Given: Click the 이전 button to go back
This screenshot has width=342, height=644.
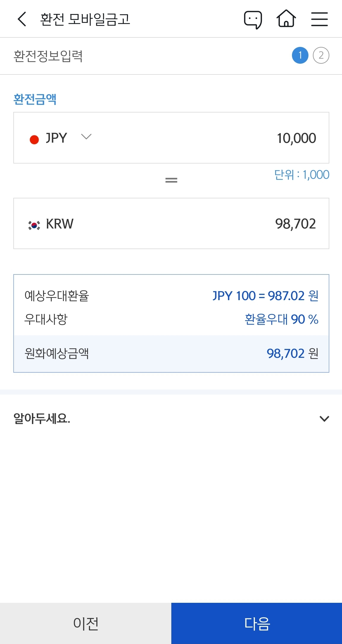Looking at the screenshot, I should point(85,623).
